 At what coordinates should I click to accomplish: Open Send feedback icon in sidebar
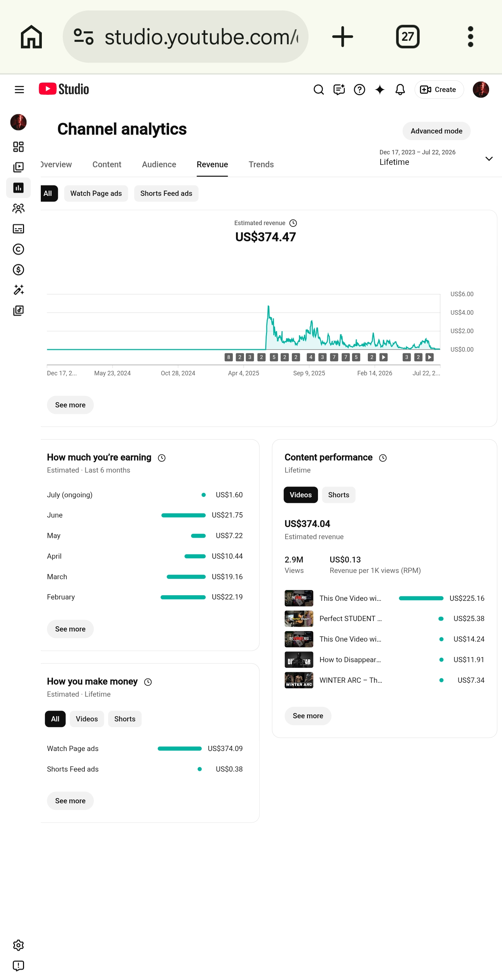[18, 966]
